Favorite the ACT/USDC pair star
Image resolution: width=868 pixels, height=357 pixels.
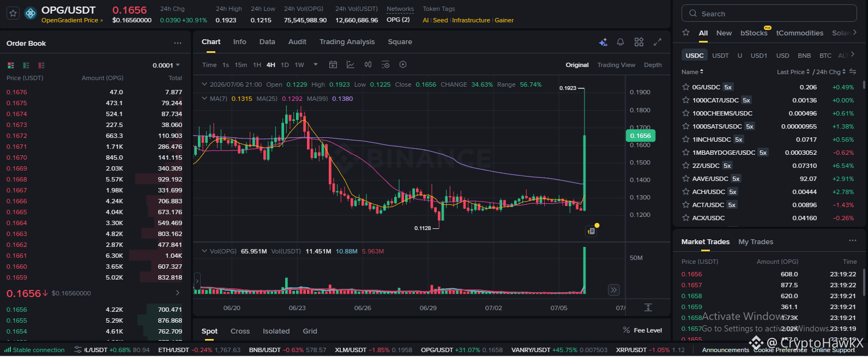pyautogui.click(x=686, y=205)
